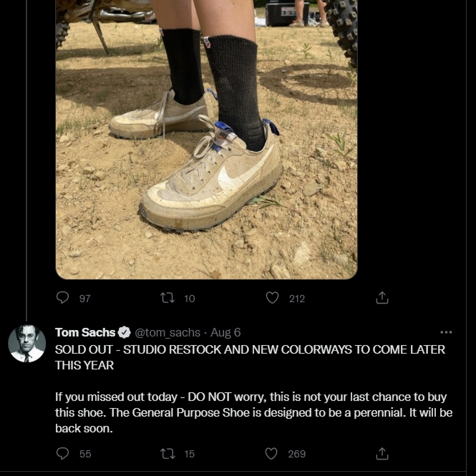Share the shoe photo tweet
The image size is (476, 476).
(382, 298)
